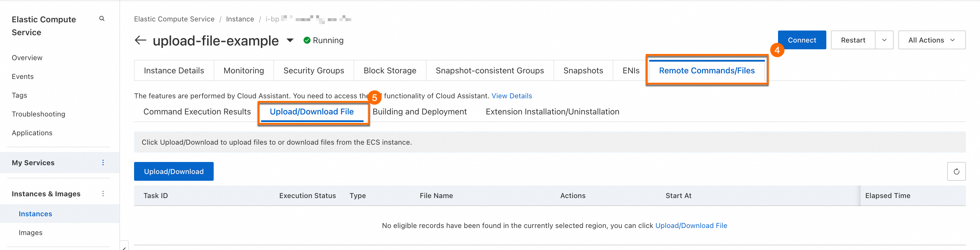Open Instances & Images three-dot menu

point(103,194)
